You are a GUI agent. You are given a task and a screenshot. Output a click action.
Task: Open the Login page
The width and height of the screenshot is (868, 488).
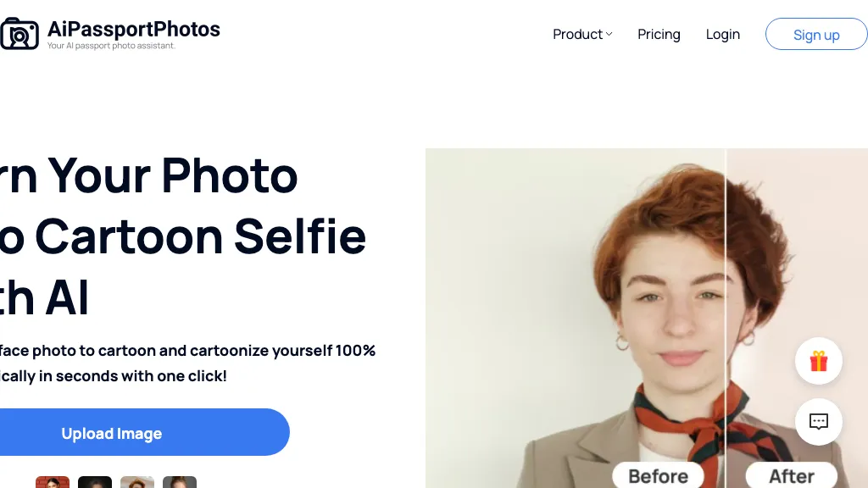pos(722,35)
